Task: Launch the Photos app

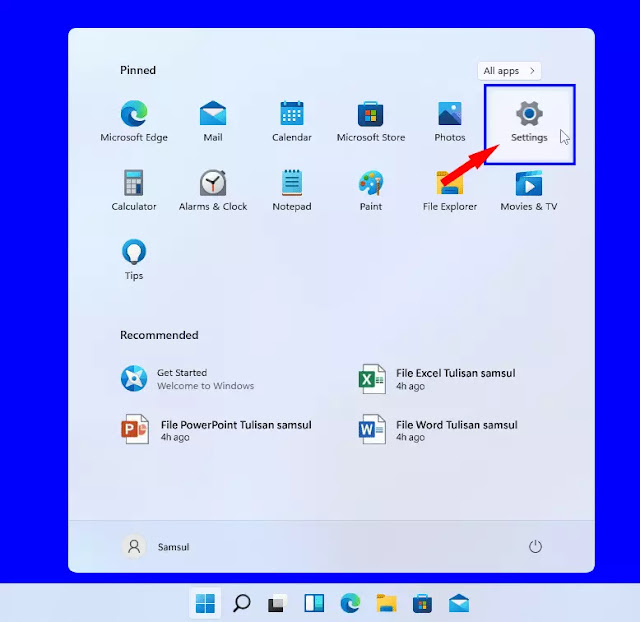Action: coord(449,121)
